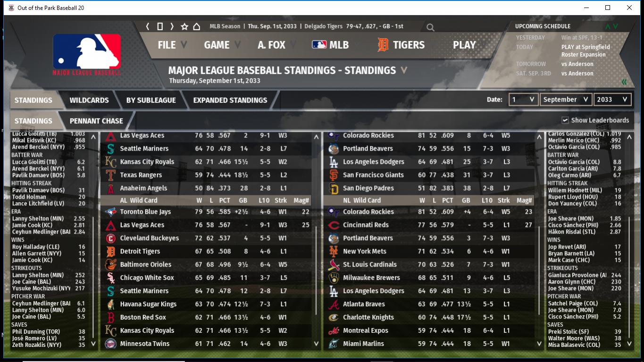This screenshot has width=644, height=362.
Task: Go to the home screen icon
Action: tap(197, 26)
